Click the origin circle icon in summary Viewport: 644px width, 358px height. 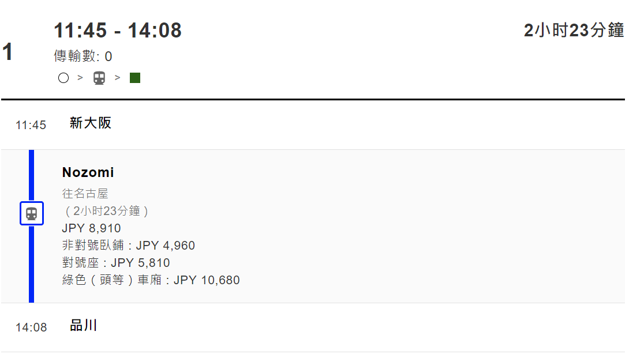(x=63, y=78)
